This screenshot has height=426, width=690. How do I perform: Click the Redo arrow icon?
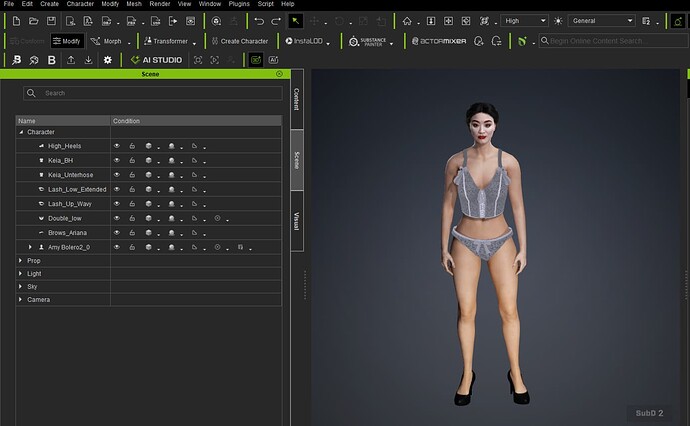276,21
